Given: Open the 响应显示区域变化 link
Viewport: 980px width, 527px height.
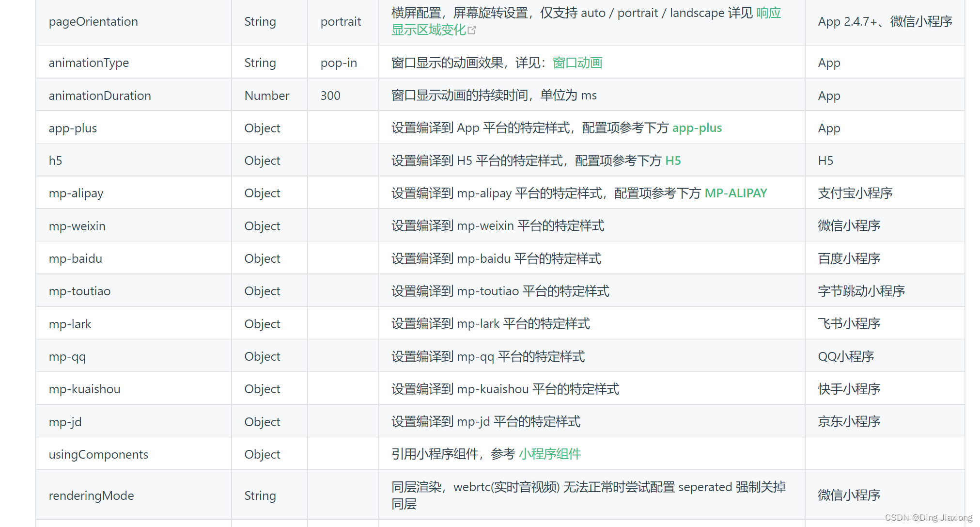Looking at the screenshot, I should tap(429, 30).
